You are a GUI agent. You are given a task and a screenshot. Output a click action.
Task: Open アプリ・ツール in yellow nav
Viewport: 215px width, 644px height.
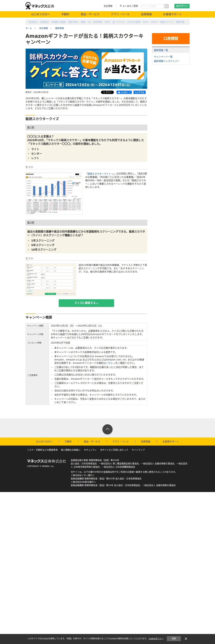[120, 14]
